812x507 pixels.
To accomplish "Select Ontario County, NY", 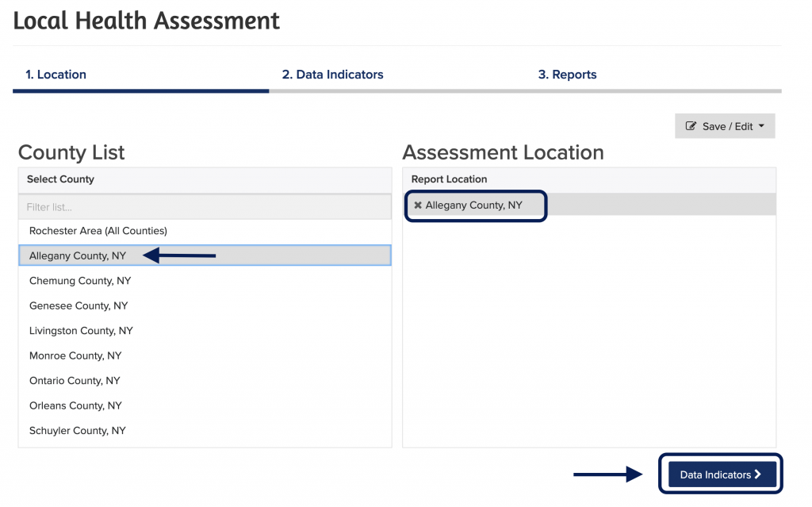I will (205, 380).
